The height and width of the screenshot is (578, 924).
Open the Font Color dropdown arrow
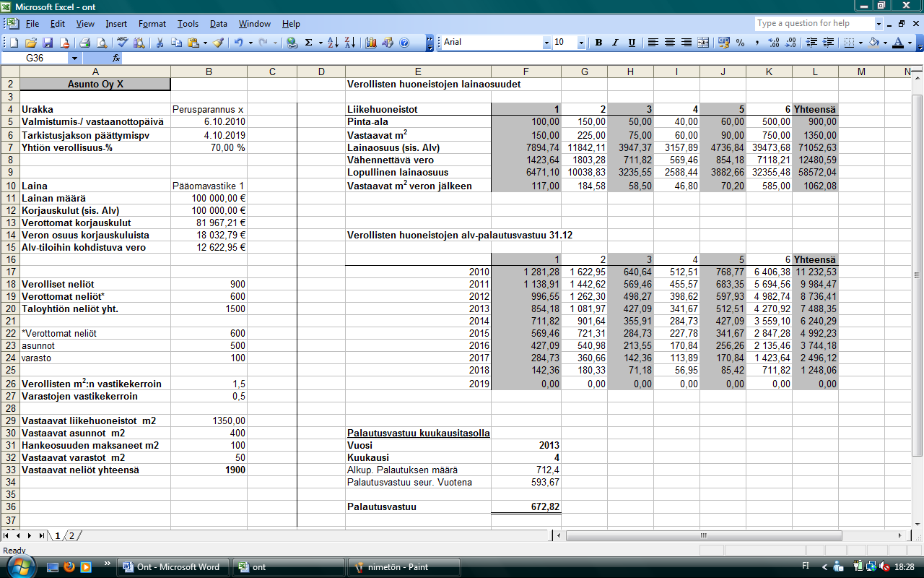pos(910,43)
